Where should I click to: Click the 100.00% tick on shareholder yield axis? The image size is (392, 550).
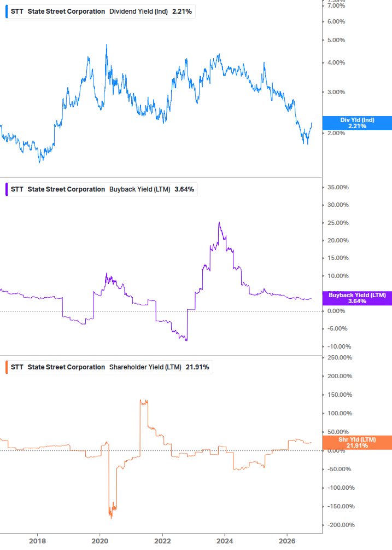pyautogui.click(x=340, y=414)
